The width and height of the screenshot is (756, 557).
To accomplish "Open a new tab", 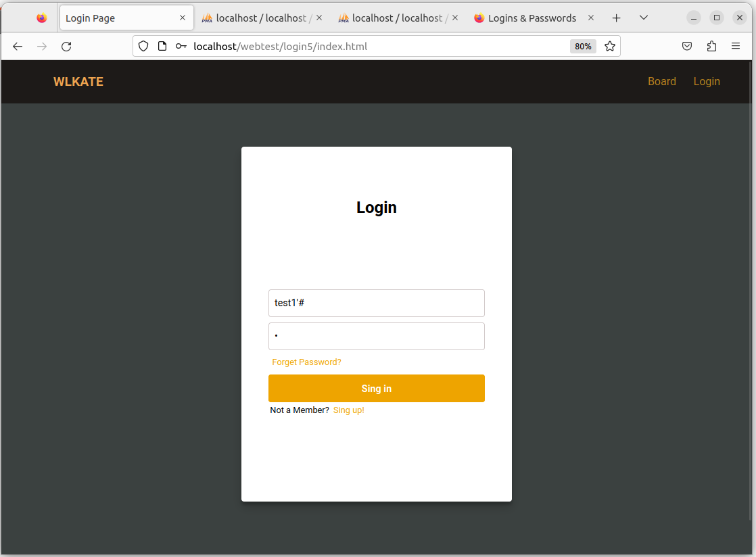I will click(x=616, y=18).
